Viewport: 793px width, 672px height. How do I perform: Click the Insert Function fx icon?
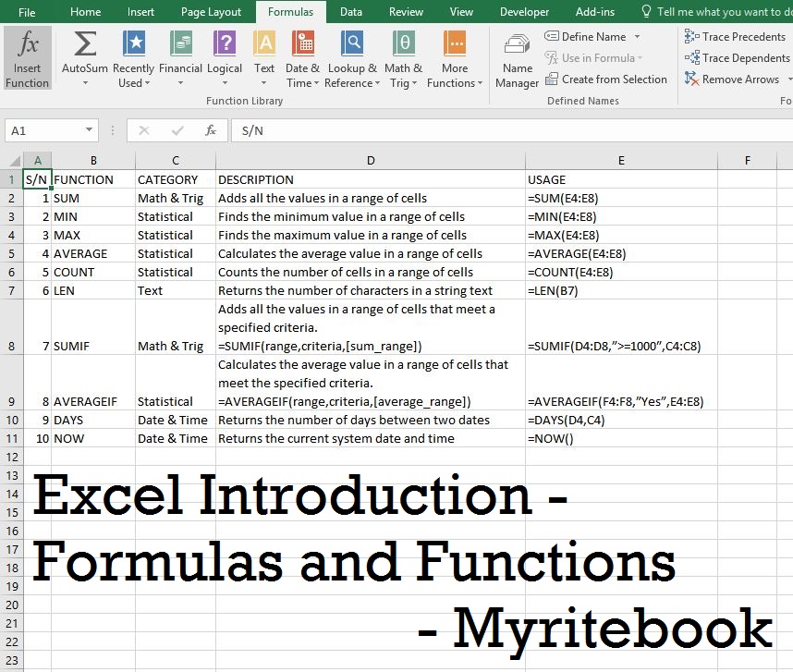point(28,44)
